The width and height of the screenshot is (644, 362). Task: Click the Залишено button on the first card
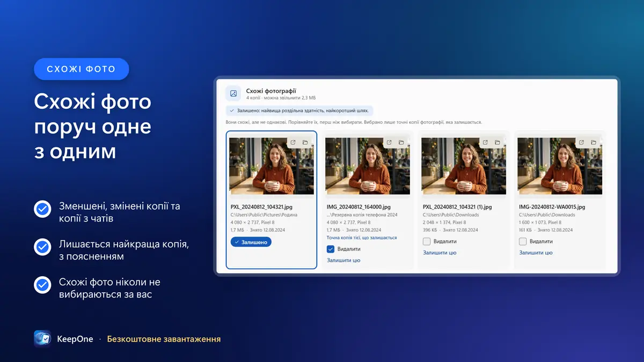(x=251, y=242)
